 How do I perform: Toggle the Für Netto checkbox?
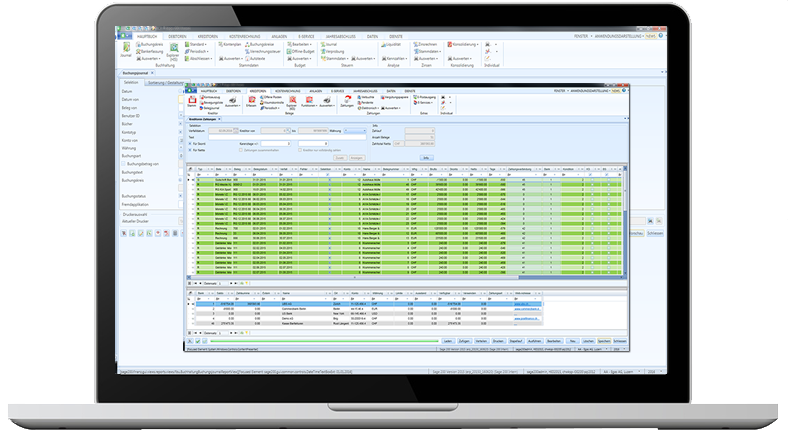[x=191, y=148]
